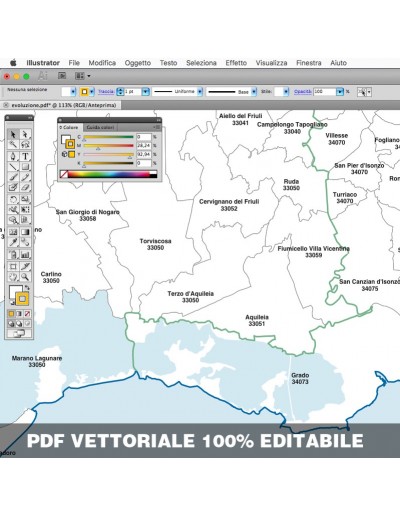This screenshot has height=517, width=400.
Task: Open the Oggetto menu
Action: [x=138, y=63]
